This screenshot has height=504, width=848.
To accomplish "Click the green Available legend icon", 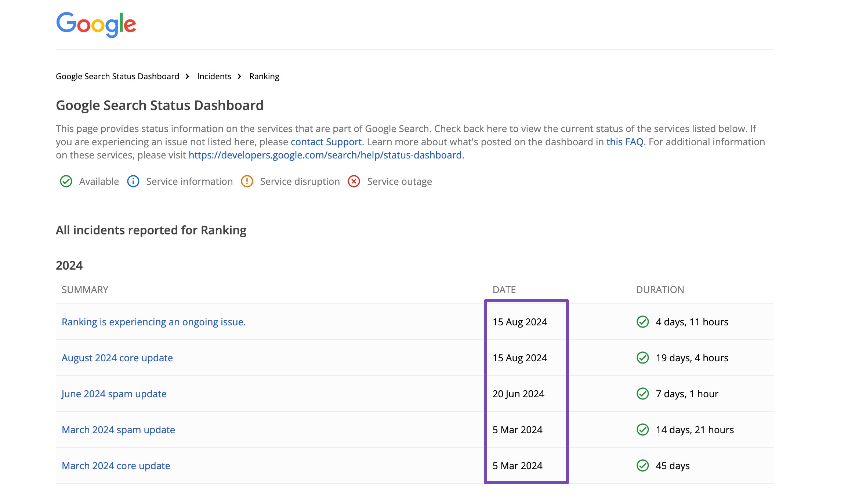I will (66, 181).
